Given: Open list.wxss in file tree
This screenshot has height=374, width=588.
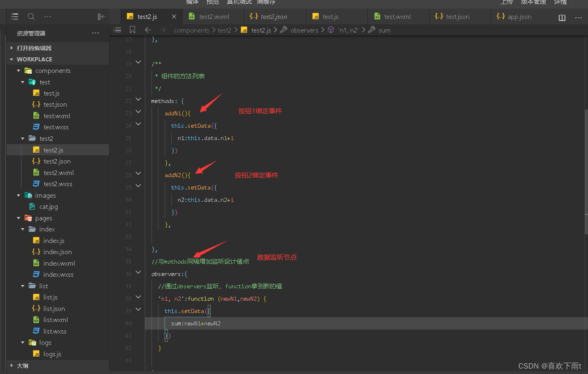Looking at the screenshot, I should click(x=58, y=331).
